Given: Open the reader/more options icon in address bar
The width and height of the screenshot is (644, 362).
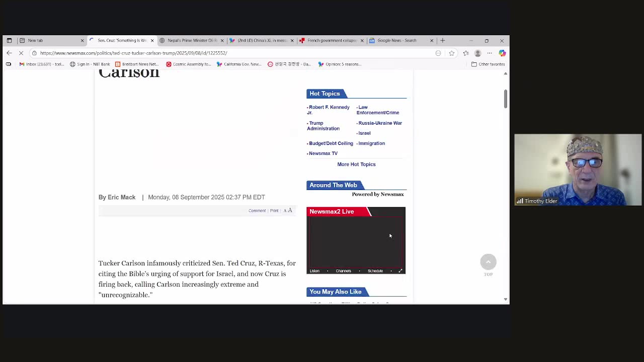Looking at the screenshot, I should click(x=438, y=53).
